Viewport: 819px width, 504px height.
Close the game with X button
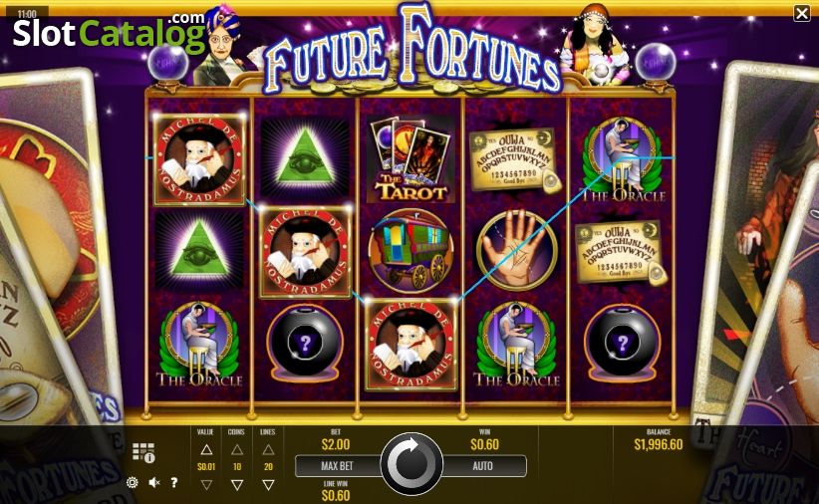click(802, 13)
